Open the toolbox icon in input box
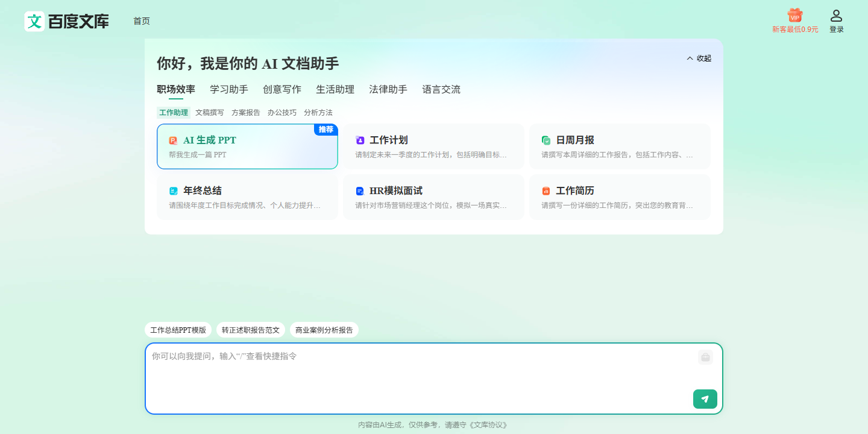This screenshot has width=868, height=434. click(x=706, y=357)
